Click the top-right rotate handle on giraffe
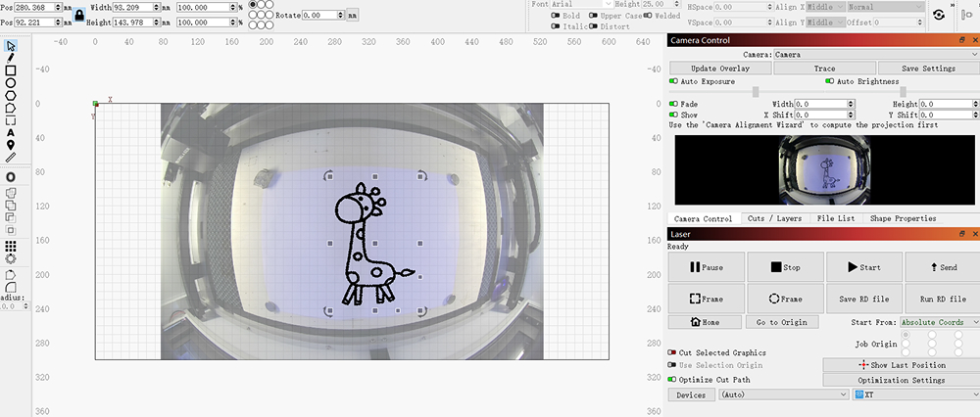 (421, 176)
